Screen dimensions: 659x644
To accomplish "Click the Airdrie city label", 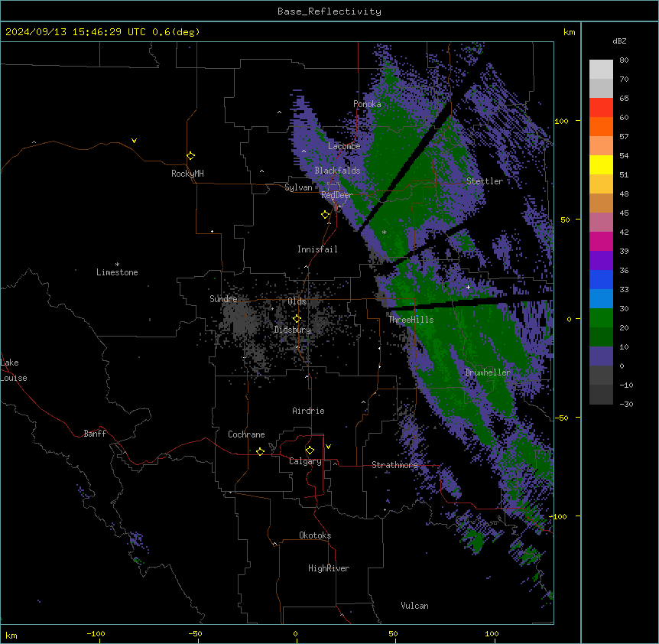I will (308, 411).
